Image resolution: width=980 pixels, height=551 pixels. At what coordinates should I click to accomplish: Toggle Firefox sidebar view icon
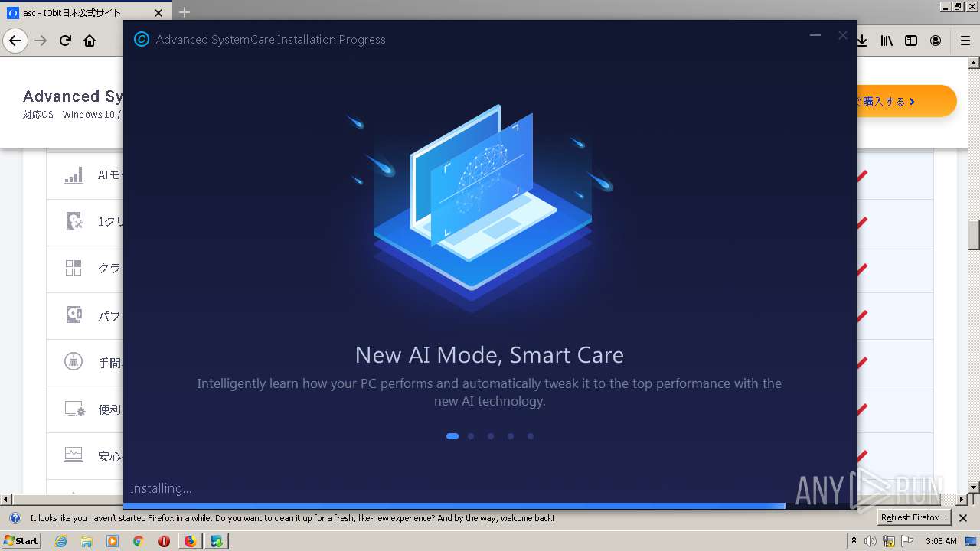coord(911,41)
